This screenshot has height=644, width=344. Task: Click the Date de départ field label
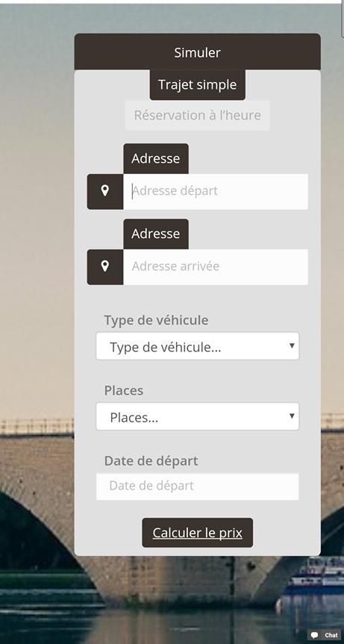pyautogui.click(x=151, y=461)
